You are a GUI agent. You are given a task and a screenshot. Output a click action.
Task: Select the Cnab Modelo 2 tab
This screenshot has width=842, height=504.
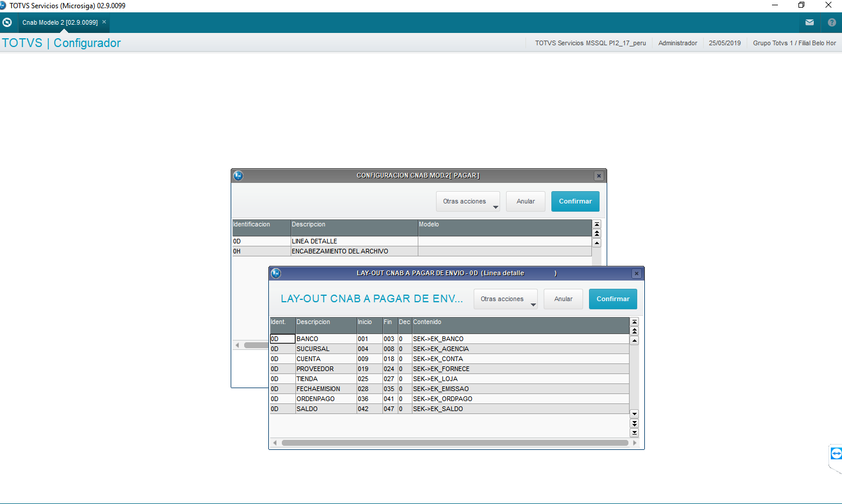(60, 22)
